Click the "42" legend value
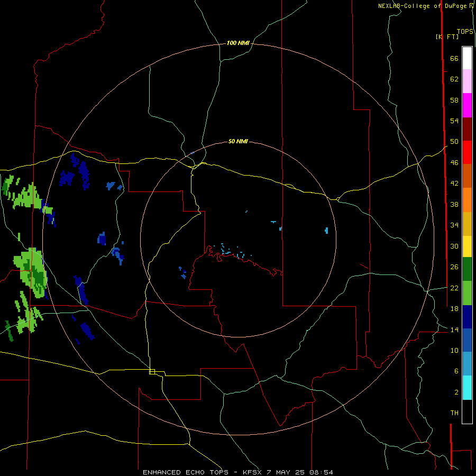The image size is (476, 476). pyautogui.click(x=454, y=183)
